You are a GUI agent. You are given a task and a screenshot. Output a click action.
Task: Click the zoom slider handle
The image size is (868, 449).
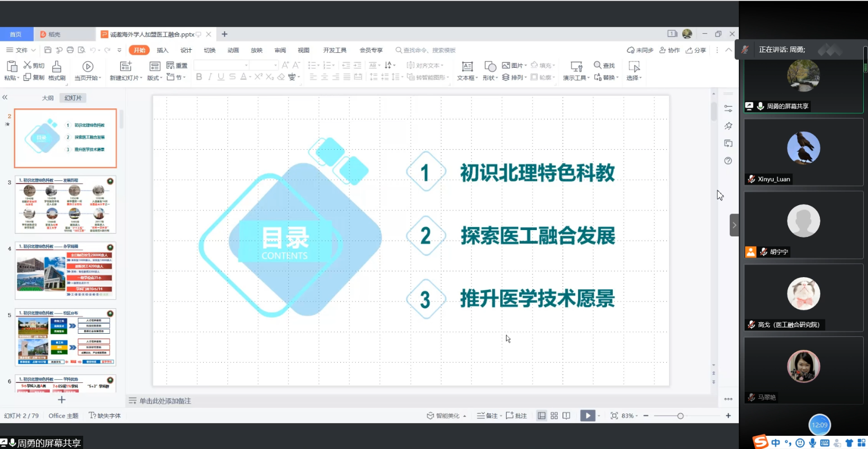[681, 416]
